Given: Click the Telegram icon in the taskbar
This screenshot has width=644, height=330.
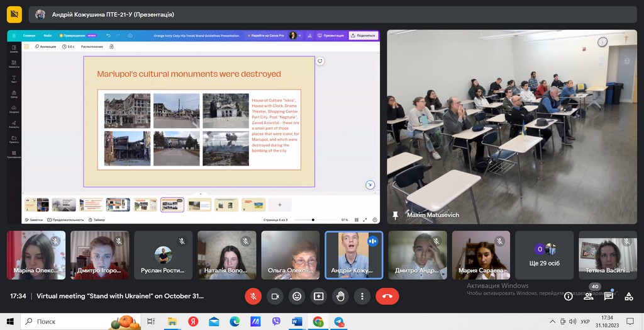Looking at the screenshot, I should (340, 322).
